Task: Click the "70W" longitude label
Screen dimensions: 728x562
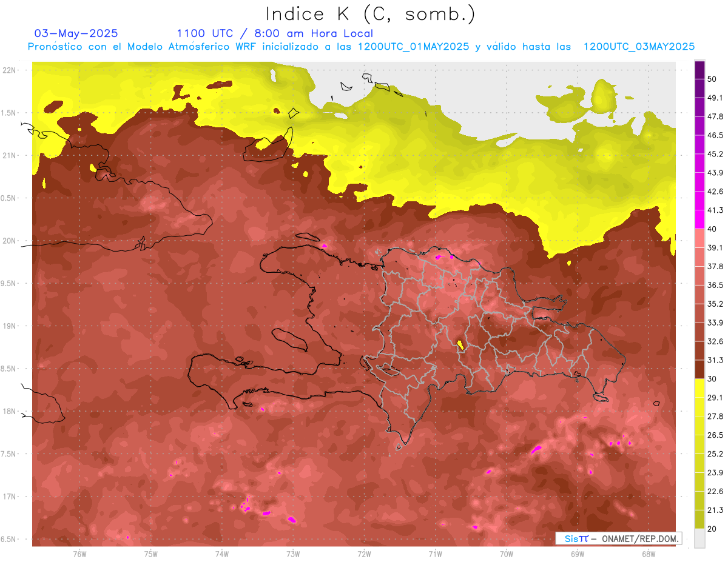Action: 507,554
